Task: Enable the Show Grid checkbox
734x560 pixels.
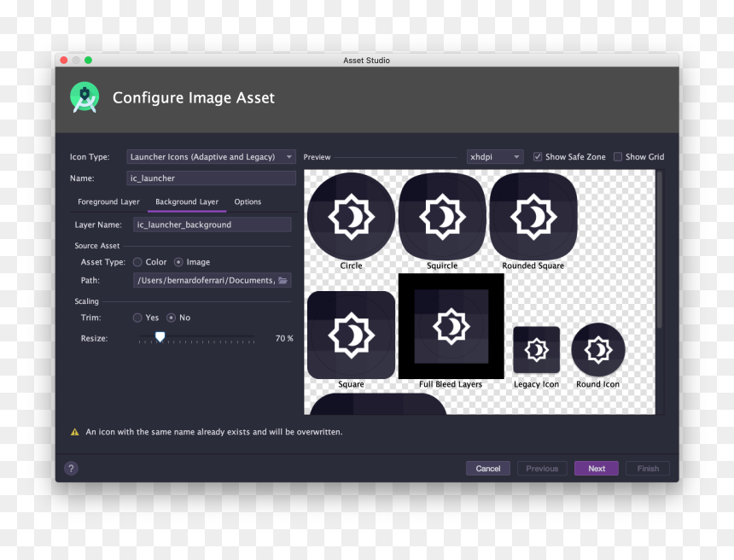Action: (x=618, y=157)
